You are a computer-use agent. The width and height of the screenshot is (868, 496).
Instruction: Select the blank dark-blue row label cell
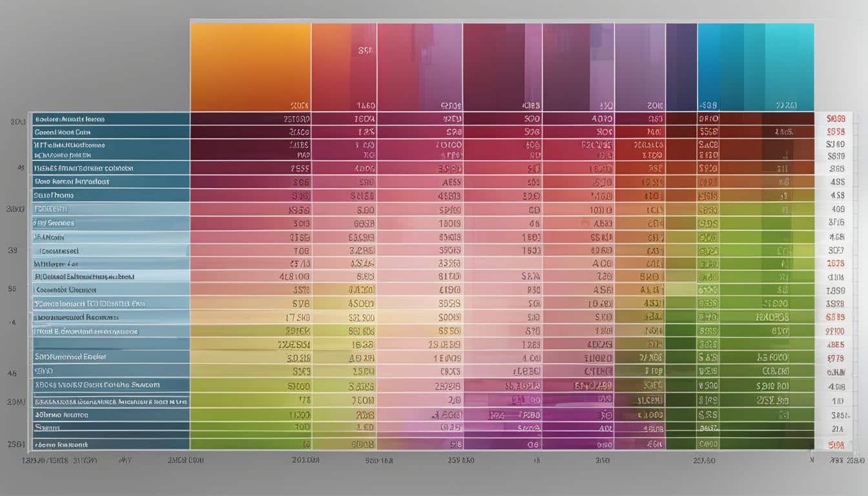111,344
